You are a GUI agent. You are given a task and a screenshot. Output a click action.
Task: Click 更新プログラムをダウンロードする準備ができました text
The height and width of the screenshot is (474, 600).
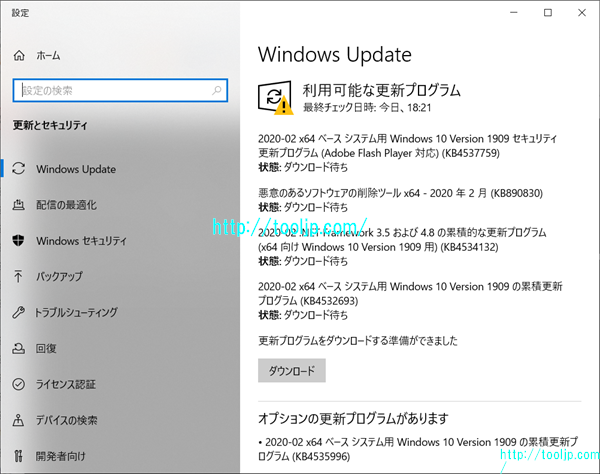click(358, 340)
